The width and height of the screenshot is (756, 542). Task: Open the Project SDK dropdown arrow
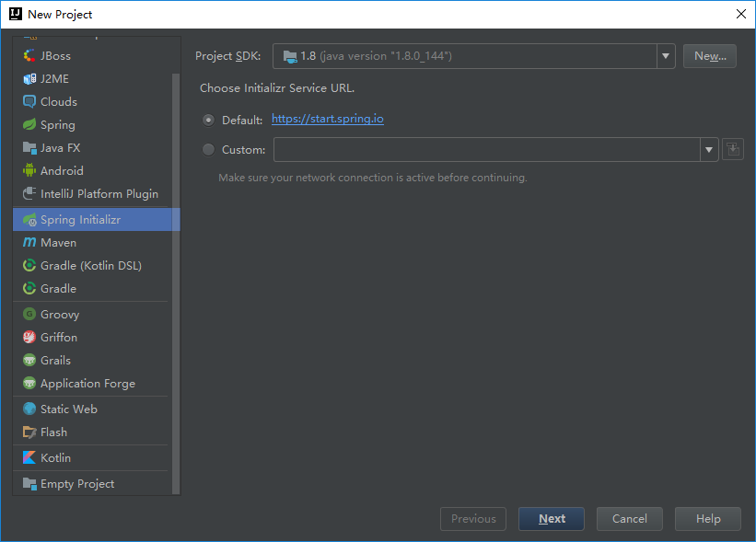[666, 56]
